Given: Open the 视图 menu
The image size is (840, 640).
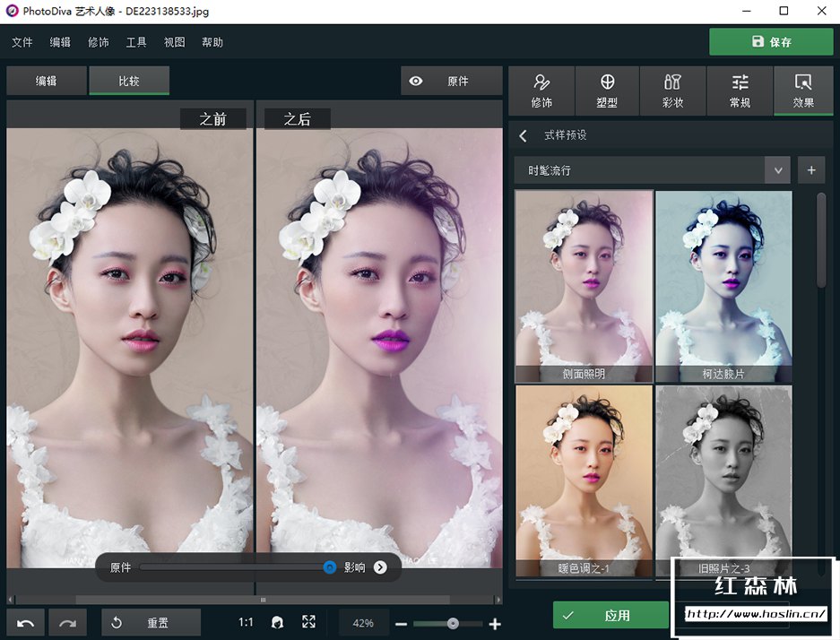Looking at the screenshot, I should [x=174, y=42].
